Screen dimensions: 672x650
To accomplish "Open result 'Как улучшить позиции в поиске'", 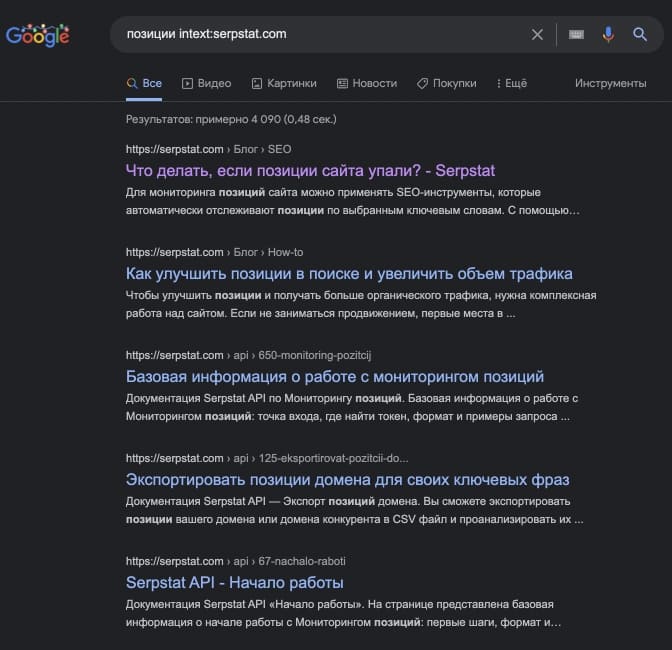I will click(349, 273).
